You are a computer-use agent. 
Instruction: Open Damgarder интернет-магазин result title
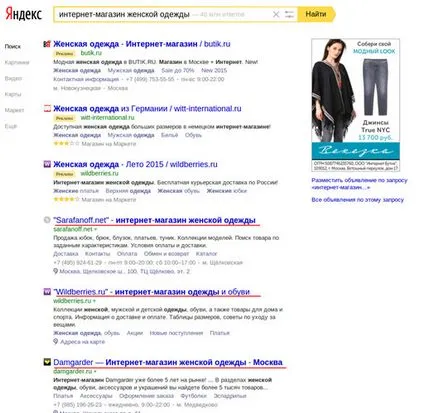168,362
